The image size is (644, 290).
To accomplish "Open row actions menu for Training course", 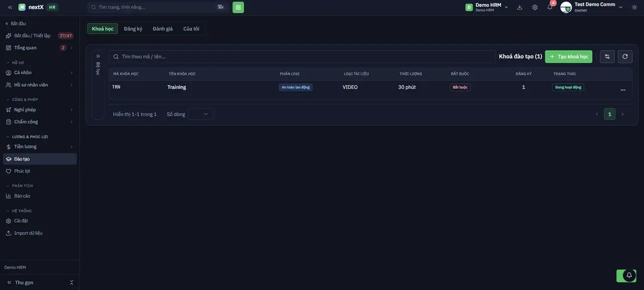I will 623,89.
